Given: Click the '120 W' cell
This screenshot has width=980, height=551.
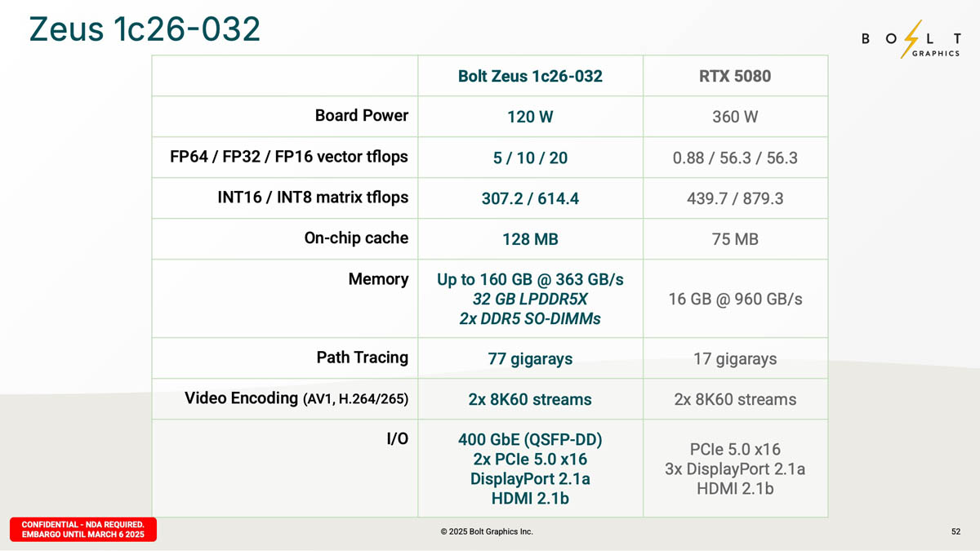Looking at the screenshot, I should coord(530,117).
